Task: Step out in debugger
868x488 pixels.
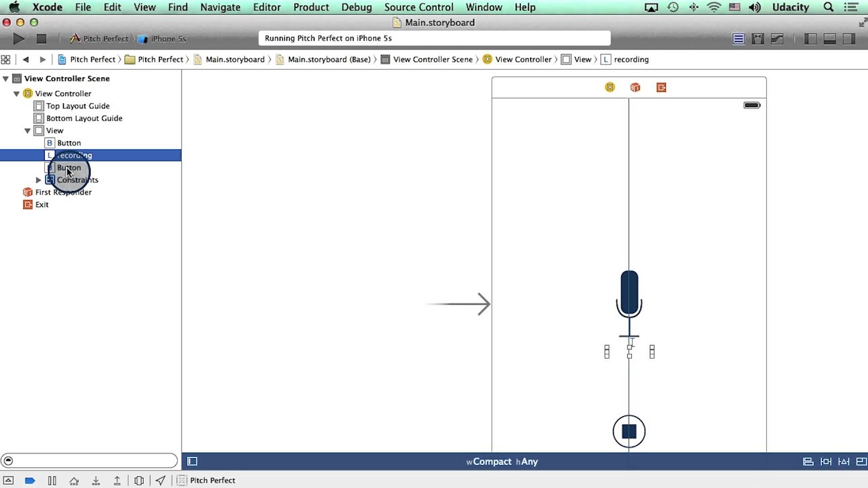Action: (117, 481)
